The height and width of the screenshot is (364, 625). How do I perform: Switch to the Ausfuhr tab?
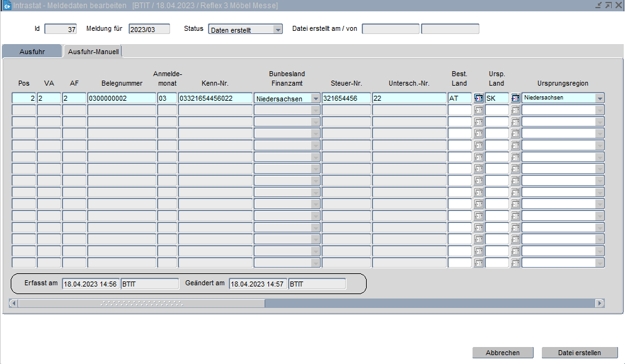pos(32,52)
